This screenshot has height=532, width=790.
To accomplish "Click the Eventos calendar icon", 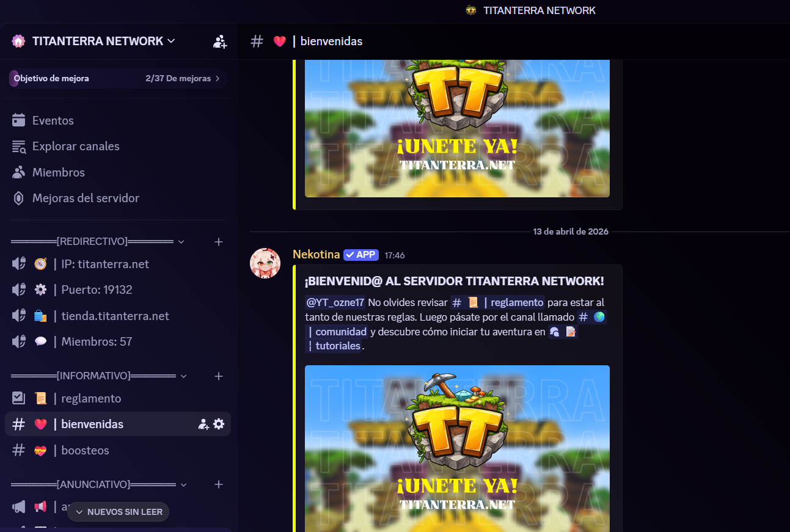I will pos(19,120).
